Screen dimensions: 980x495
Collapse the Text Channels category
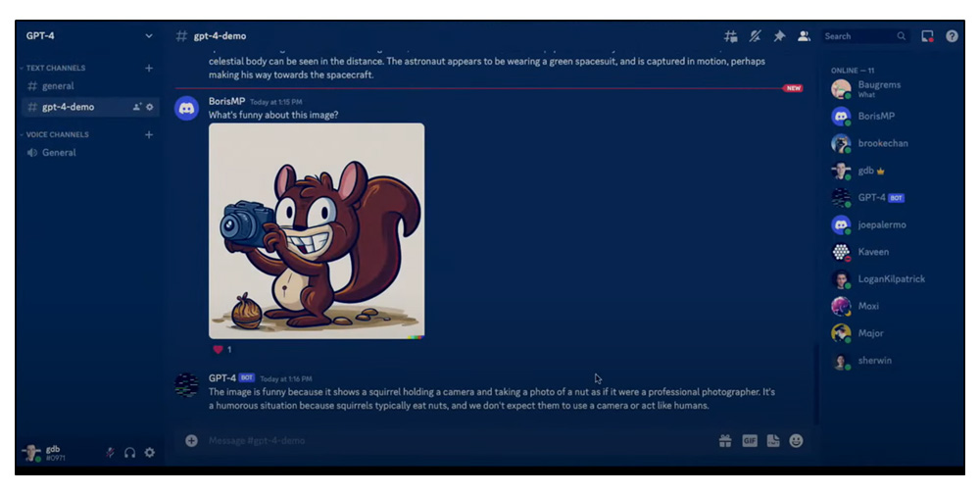(x=56, y=69)
